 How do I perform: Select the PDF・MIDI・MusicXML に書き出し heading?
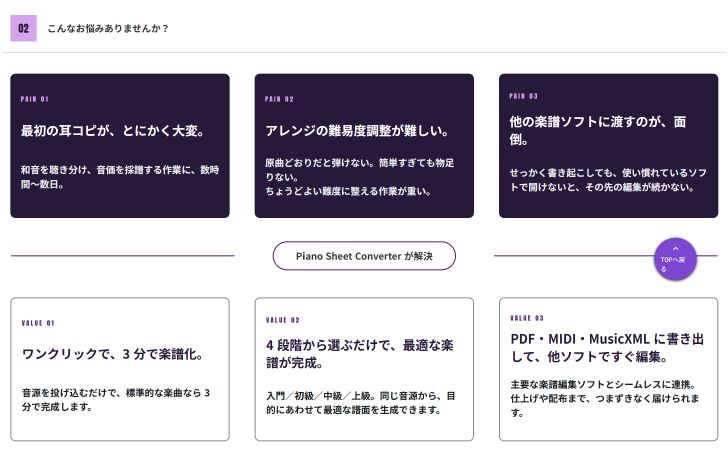click(607, 348)
